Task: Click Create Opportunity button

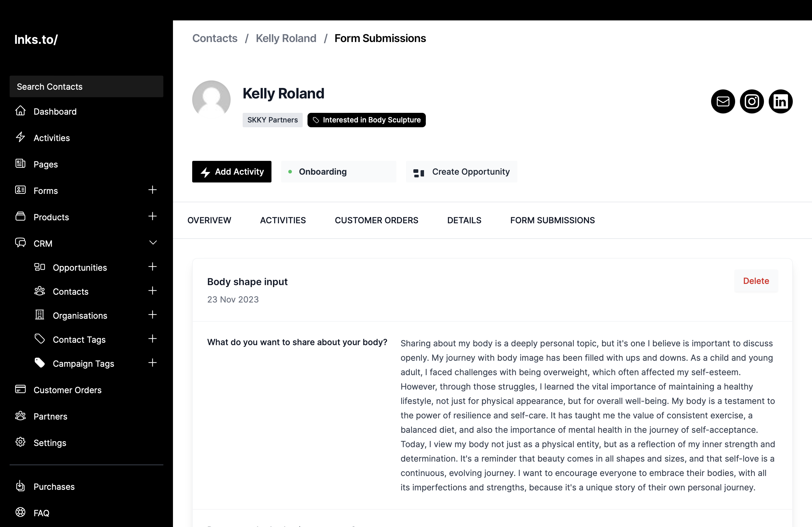Action: click(461, 171)
